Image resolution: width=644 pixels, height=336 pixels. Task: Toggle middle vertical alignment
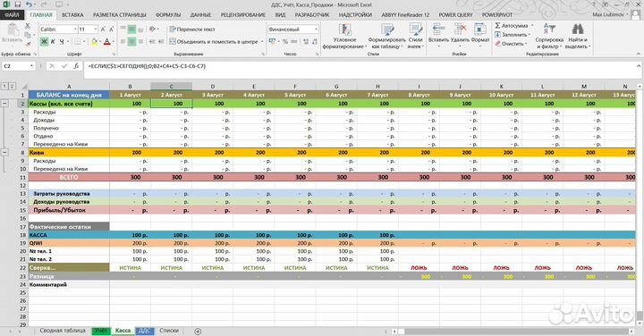point(131,29)
